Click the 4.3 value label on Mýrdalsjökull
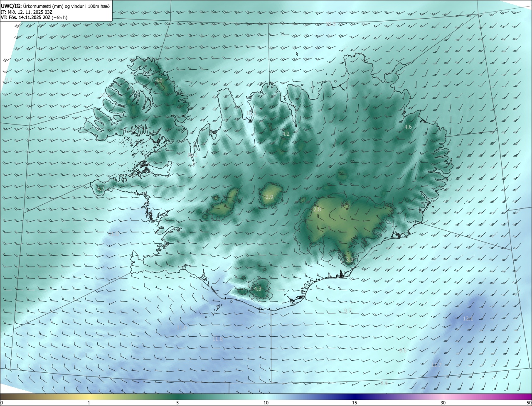Screen dimensions: 532x406 click(257, 289)
